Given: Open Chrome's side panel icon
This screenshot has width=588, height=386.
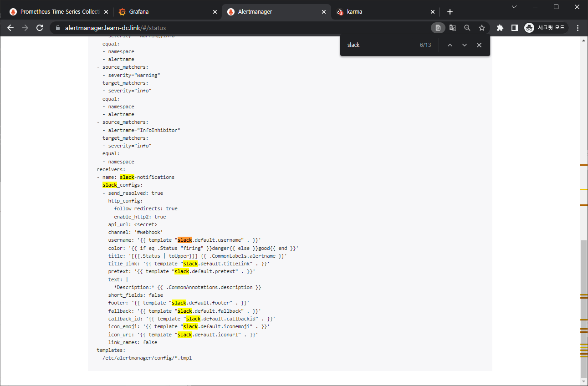Looking at the screenshot, I should [515, 28].
